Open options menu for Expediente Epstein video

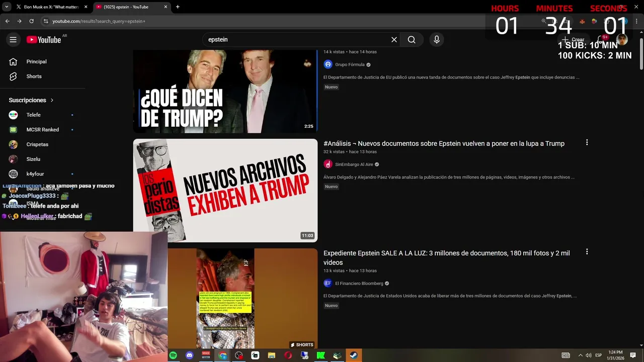(587, 252)
